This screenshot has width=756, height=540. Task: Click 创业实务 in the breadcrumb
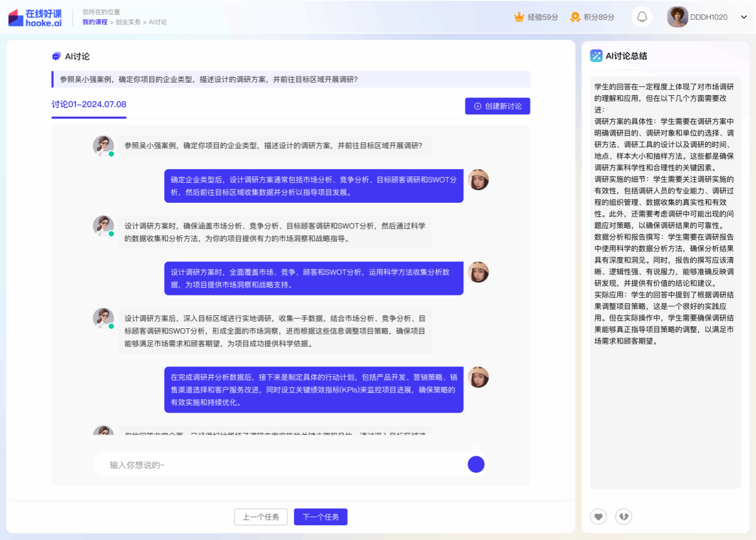click(x=128, y=22)
